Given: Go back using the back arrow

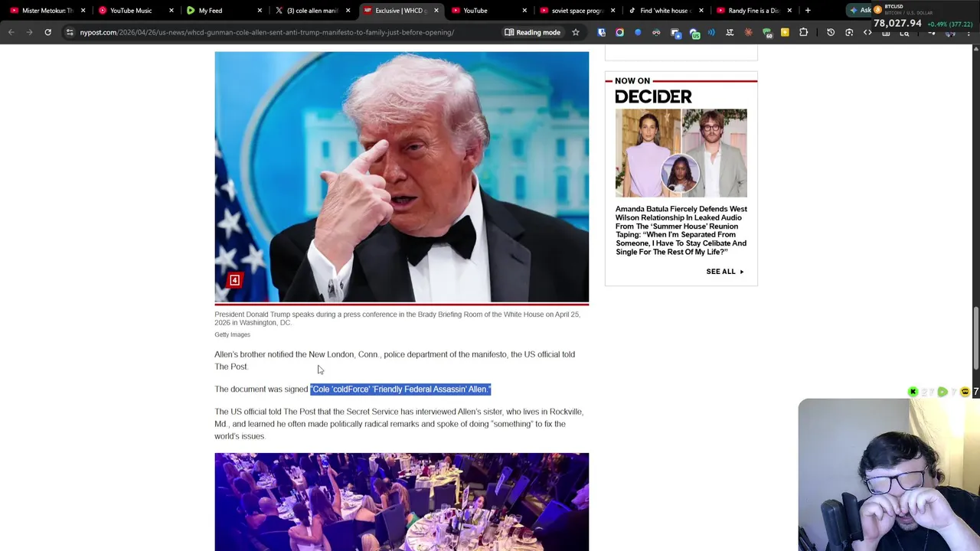Looking at the screenshot, I should click(x=11, y=32).
